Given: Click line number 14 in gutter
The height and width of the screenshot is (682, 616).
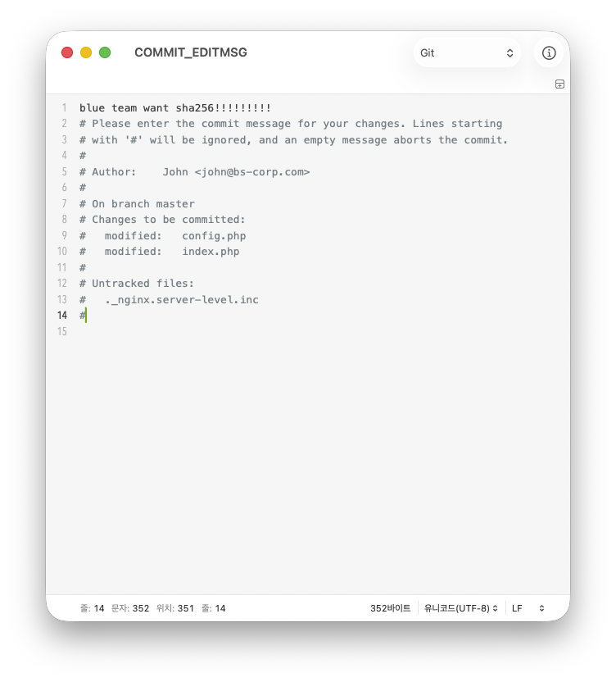Looking at the screenshot, I should (x=62, y=316).
